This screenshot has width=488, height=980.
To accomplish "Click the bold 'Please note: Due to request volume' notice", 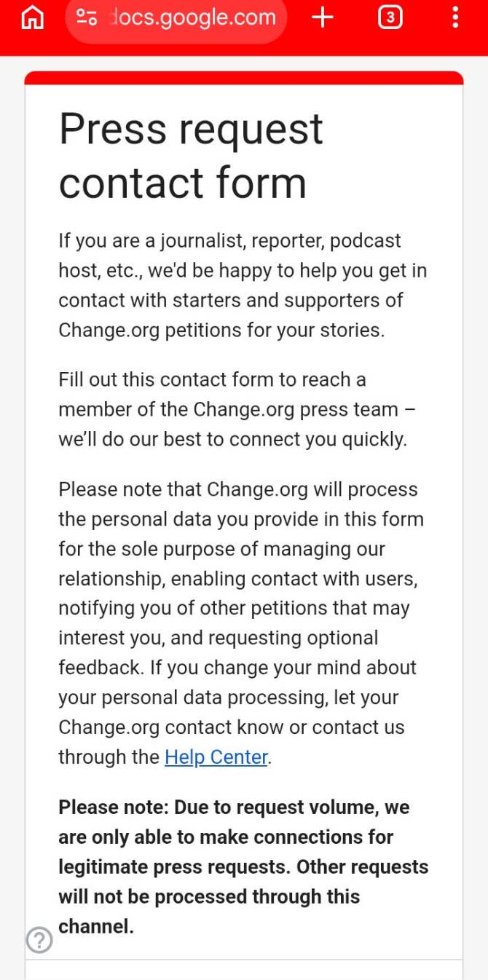I will coord(243,866).
